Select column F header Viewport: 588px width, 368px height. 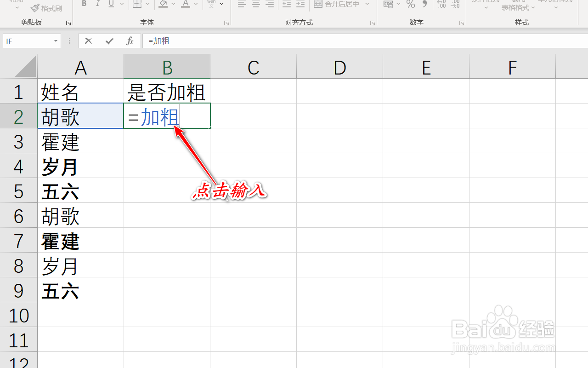(513, 67)
